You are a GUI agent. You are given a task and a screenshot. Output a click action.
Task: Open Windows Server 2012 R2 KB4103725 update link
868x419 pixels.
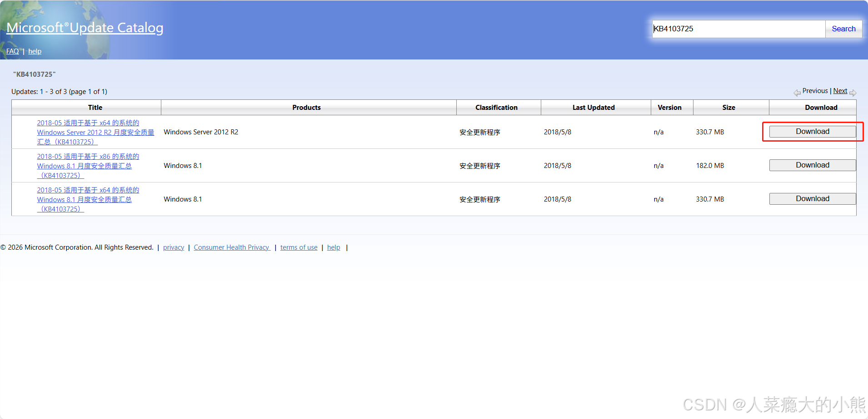coord(95,132)
